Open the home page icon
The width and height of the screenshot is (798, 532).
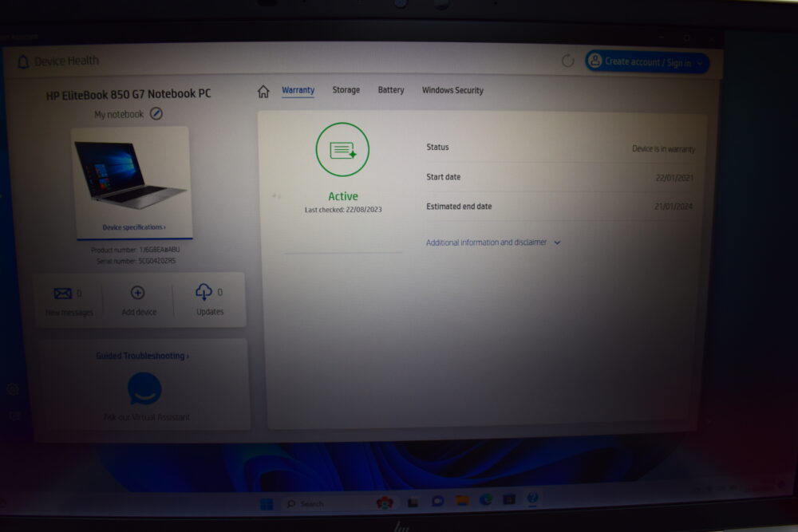263,91
